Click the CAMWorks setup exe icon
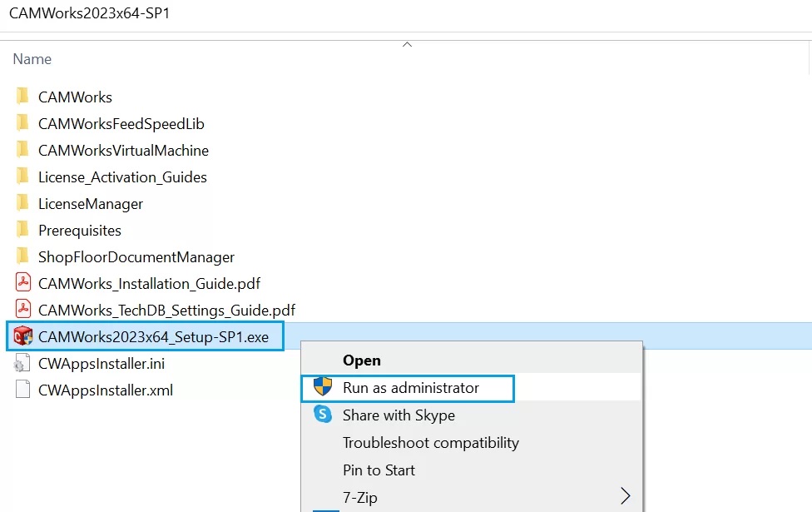This screenshot has height=512, width=812. [x=22, y=336]
